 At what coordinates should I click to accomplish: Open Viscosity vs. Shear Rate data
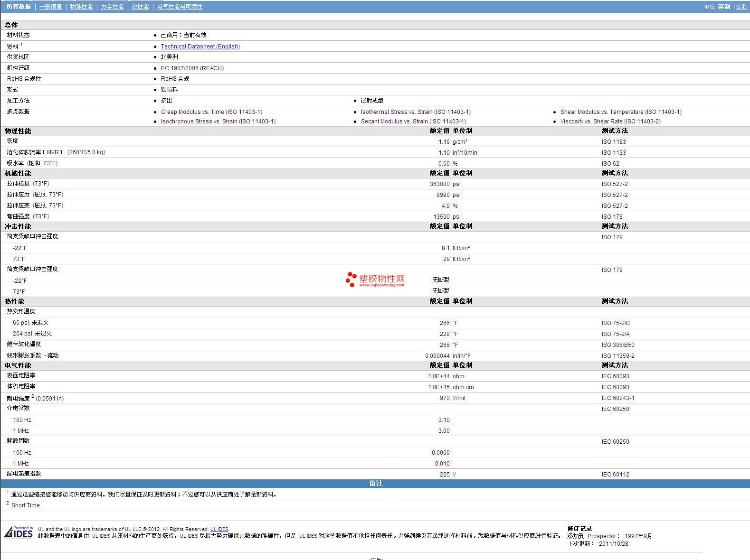point(610,121)
